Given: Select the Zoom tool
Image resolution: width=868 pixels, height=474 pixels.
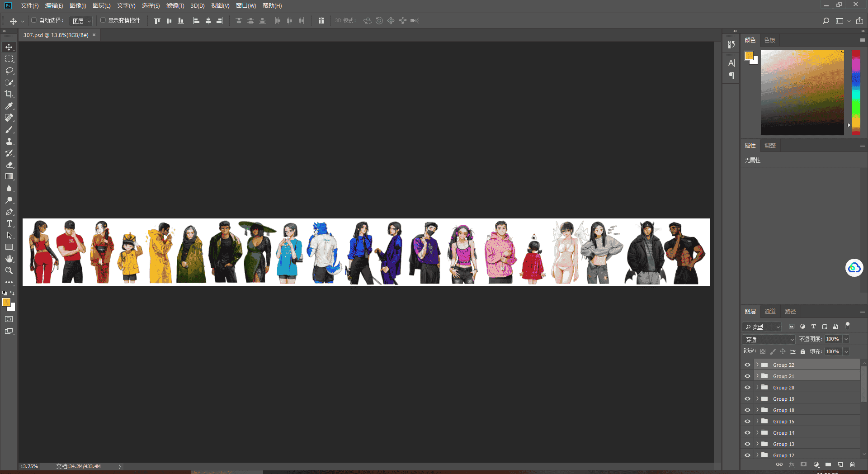Looking at the screenshot, I should tap(9, 270).
